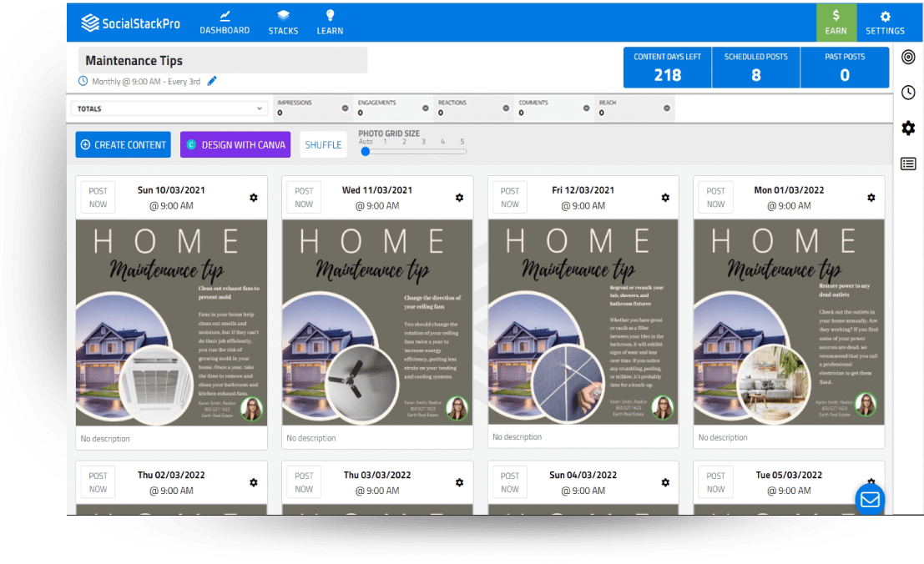The width and height of the screenshot is (924, 564).
Task: Open Design with Canva
Action: [235, 144]
